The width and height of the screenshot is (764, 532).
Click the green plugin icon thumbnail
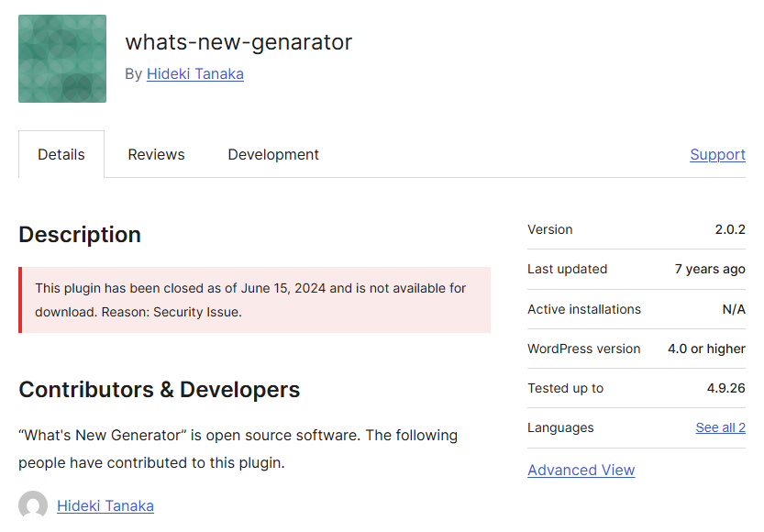(x=62, y=59)
